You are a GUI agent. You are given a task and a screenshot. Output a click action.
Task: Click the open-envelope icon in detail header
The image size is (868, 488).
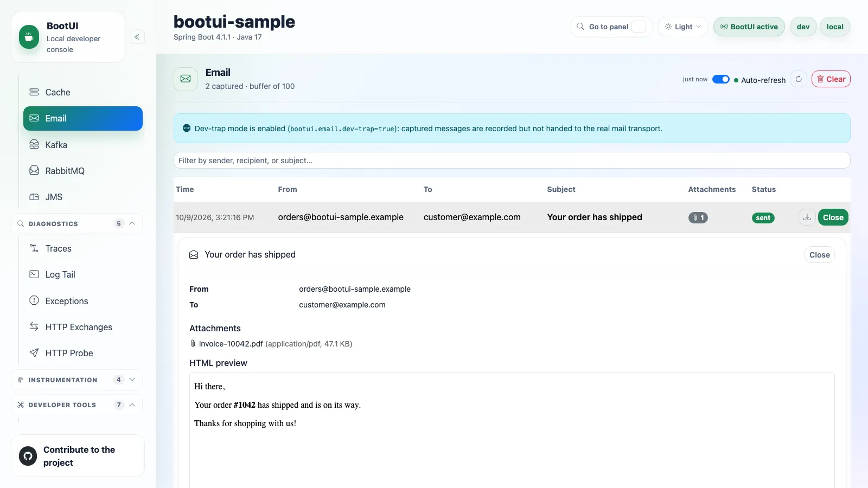tap(194, 255)
